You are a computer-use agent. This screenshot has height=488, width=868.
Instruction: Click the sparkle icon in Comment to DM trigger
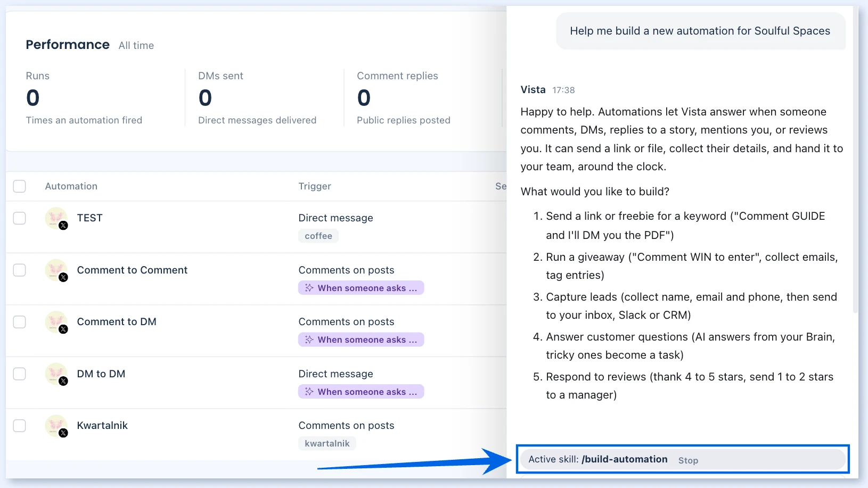(309, 340)
